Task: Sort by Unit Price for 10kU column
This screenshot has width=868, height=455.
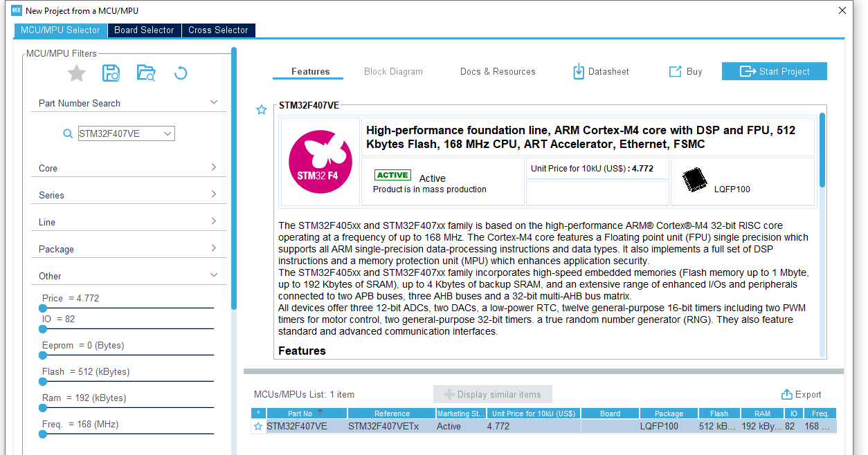Action: click(533, 414)
